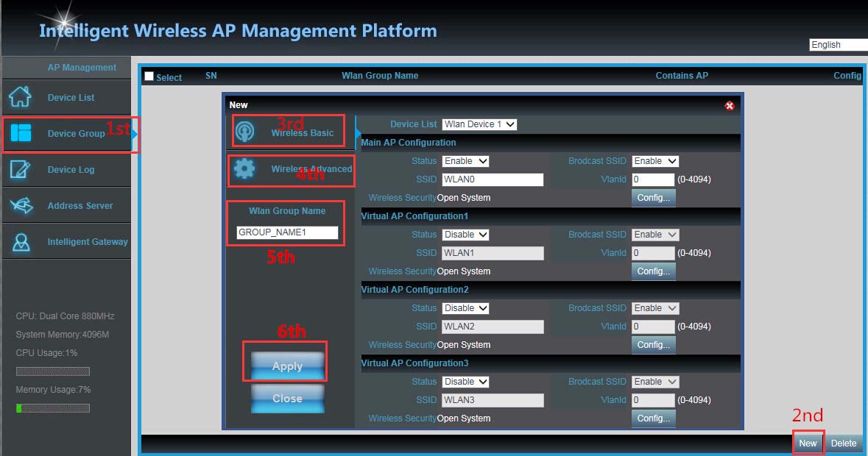Focus the Wlan Group Name input field

[x=287, y=232]
